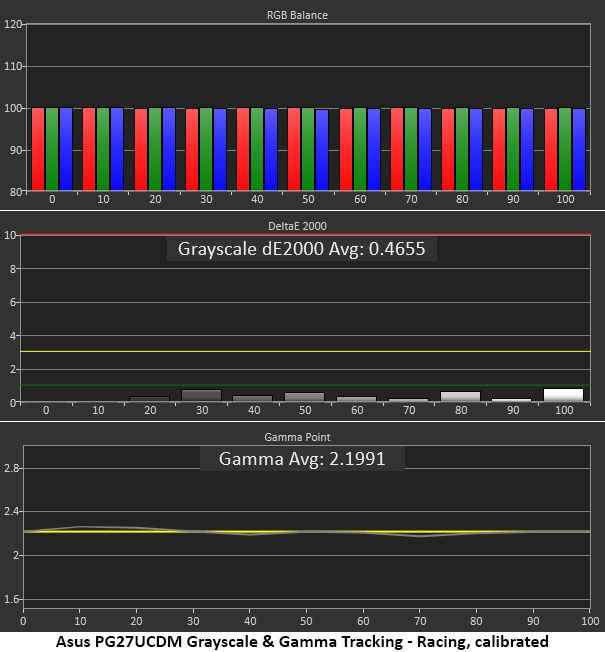
Task: Click the RGB Balance chart title
Action: (297, 15)
